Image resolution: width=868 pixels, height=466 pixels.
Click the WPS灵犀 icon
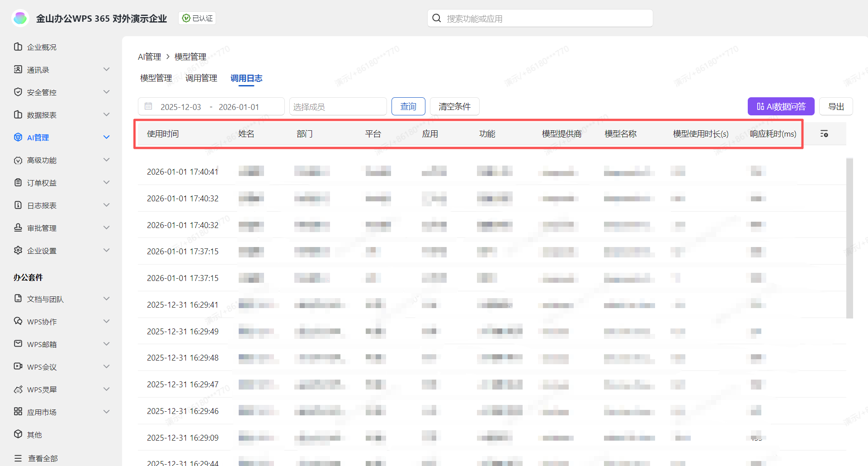pyautogui.click(x=18, y=389)
